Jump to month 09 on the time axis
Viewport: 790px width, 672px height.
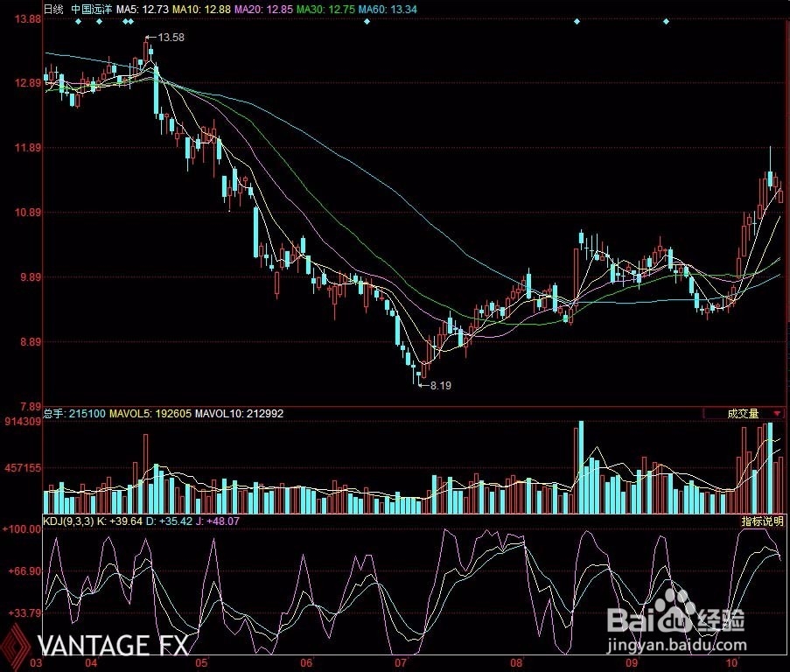pyautogui.click(x=632, y=663)
